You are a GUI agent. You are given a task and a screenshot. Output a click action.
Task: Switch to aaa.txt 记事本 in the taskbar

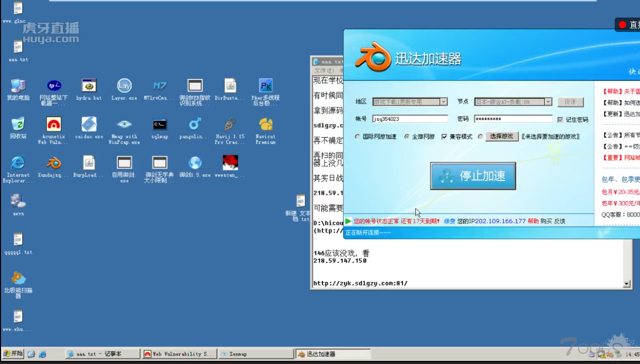pyautogui.click(x=103, y=354)
